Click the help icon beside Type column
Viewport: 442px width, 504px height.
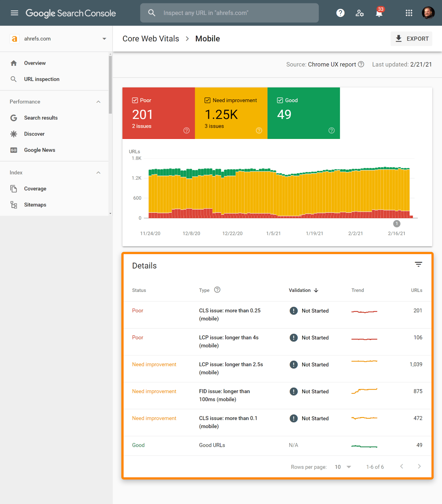[x=217, y=290]
